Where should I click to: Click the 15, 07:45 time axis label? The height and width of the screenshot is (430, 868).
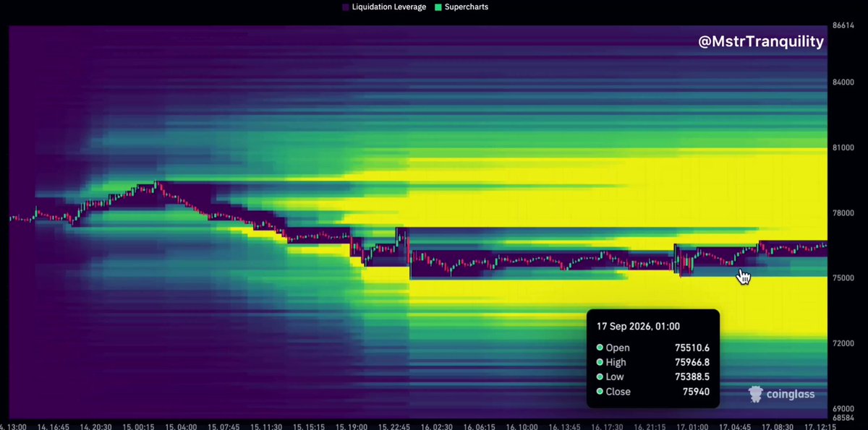(x=224, y=426)
